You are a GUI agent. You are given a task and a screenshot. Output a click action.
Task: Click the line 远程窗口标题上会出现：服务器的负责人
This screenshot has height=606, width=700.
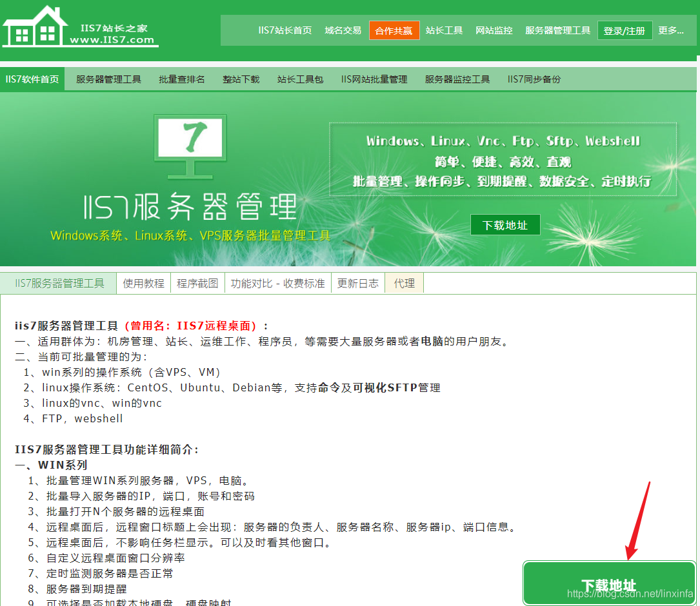pyautogui.click(x=273, y=527)
